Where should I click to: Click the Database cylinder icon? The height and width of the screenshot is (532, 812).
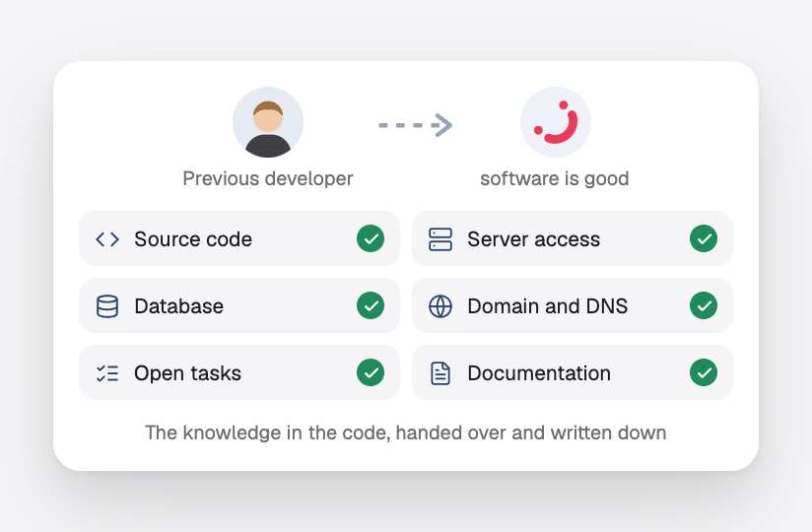[x=107, y=305]
